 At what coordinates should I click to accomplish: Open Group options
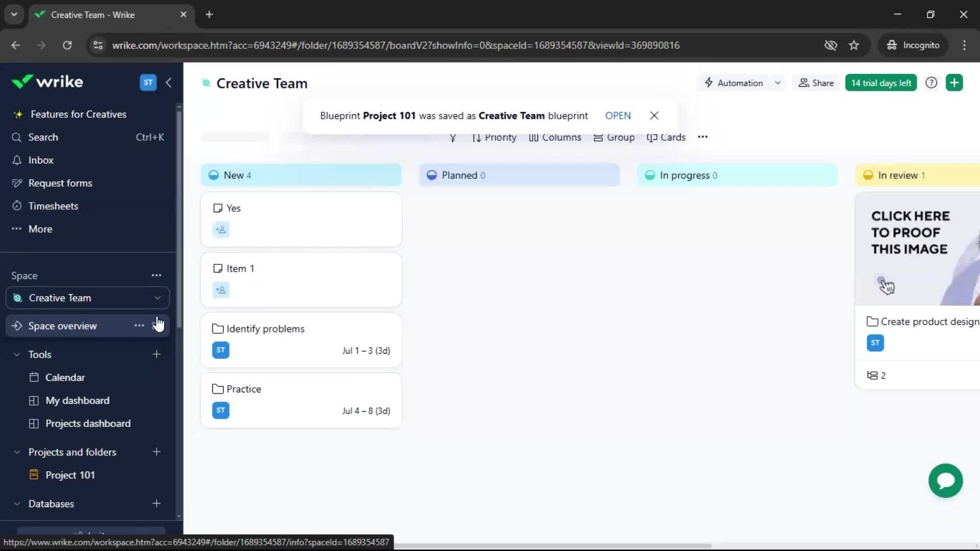[x=614, y=137]
